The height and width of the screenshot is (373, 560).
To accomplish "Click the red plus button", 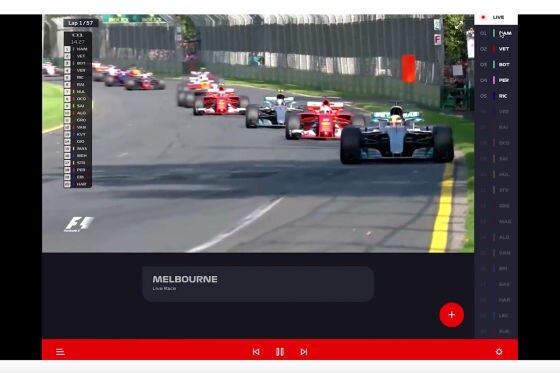I will [452, 315].
